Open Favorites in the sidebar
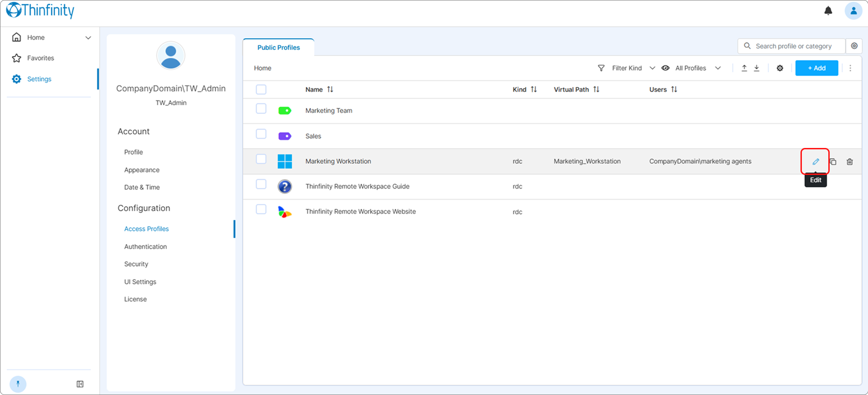 [x=40, y=58]
